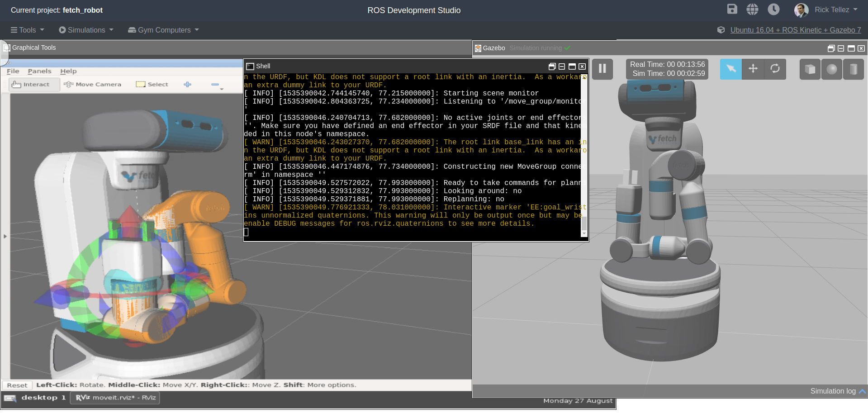Screen dimensions: 868x413
Task: Click the desktop pager icon in the taskbar
Action: pos(10,398)
